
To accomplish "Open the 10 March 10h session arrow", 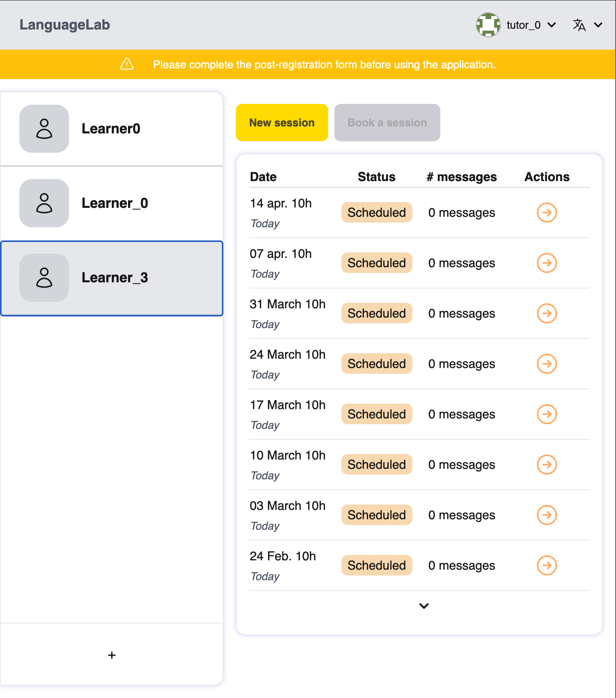I will 547,465.
